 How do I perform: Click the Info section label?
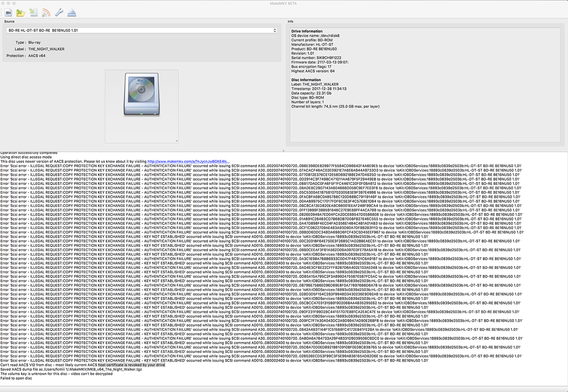tap(290, 22)
